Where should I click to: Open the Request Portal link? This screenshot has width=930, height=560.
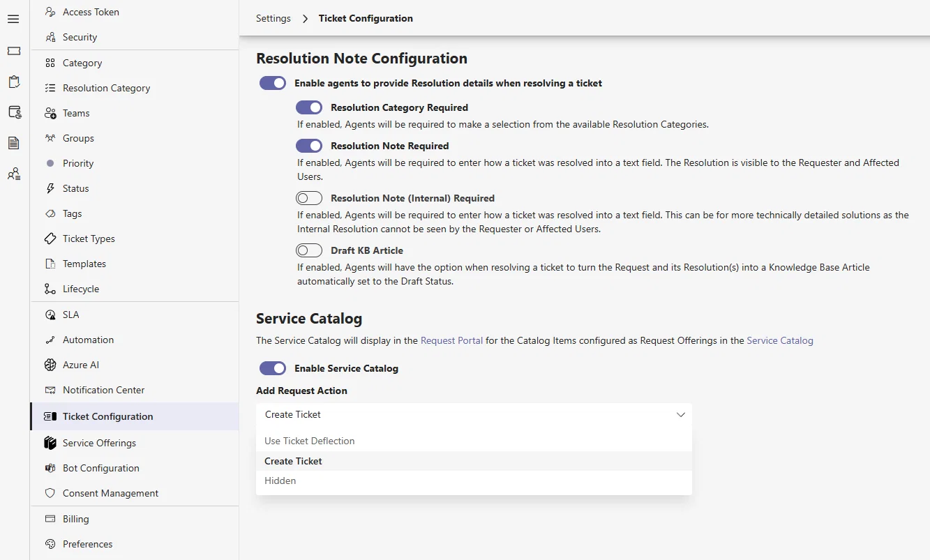click(451, 340)
